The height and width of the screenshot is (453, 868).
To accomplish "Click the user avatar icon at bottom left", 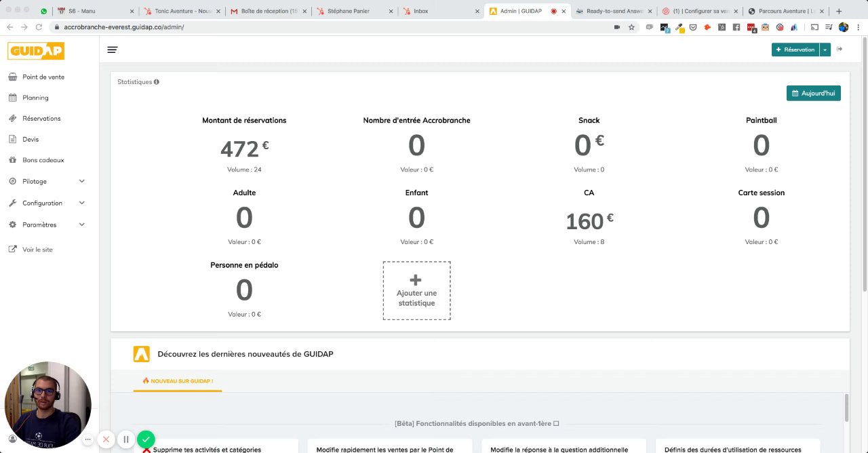I will [12, 439].
